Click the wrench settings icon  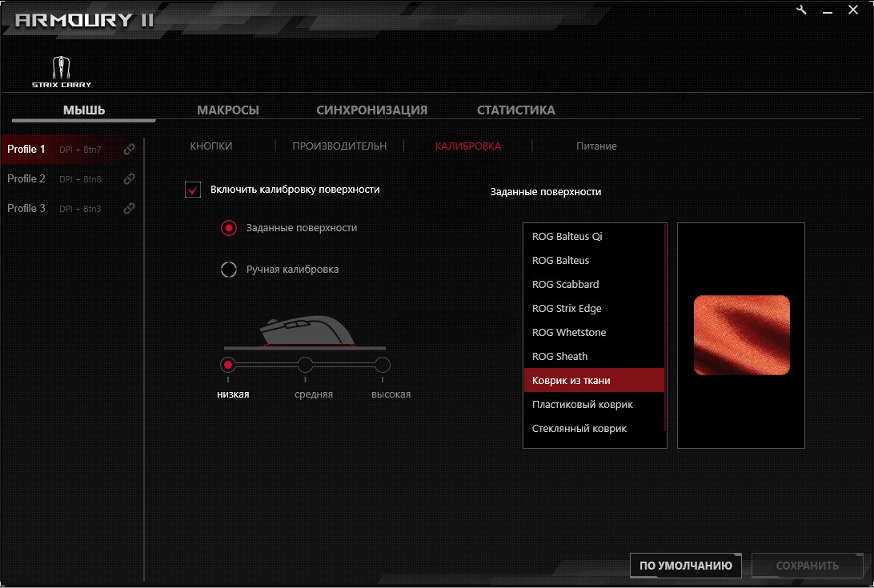click(x=803, y=10)
